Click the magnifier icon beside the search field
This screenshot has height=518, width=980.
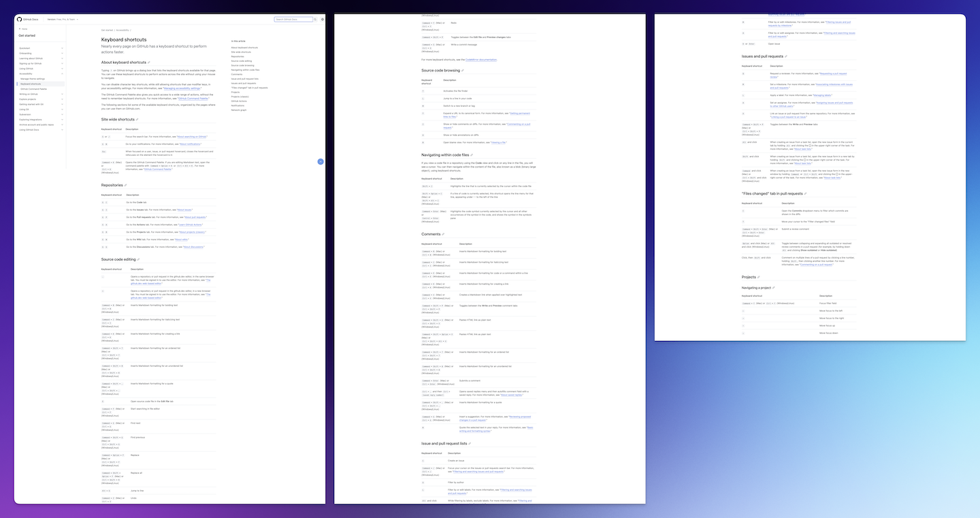(316, 19)
